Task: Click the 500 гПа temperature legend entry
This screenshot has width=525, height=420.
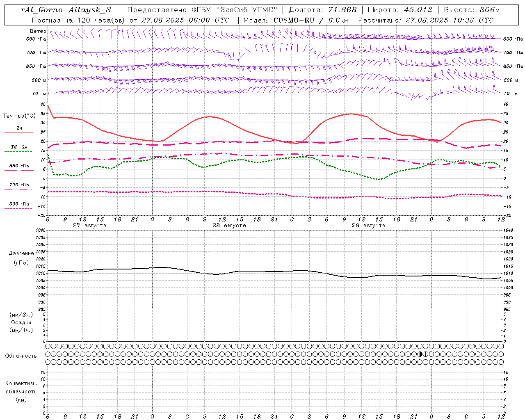Action: click(x=19, y=204)
